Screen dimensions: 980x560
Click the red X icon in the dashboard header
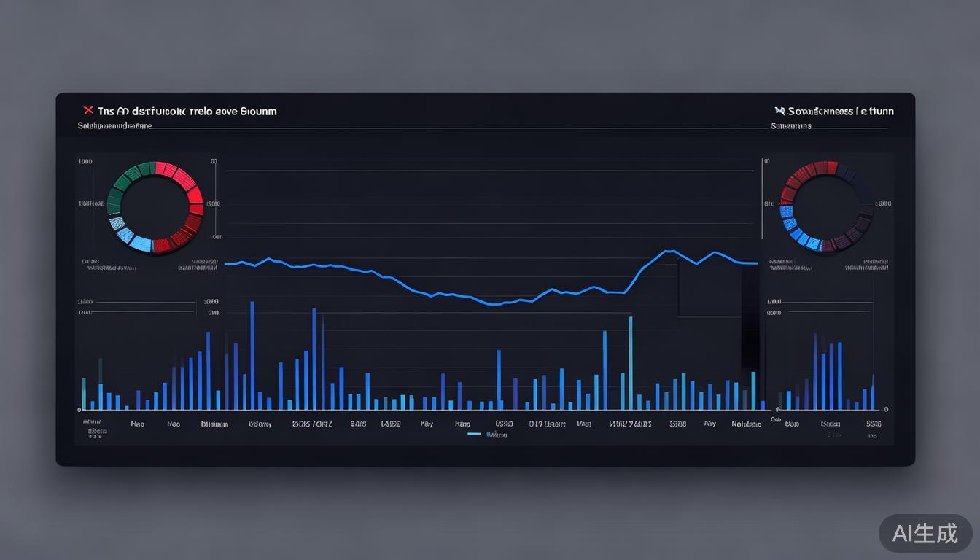pos(88,111)
